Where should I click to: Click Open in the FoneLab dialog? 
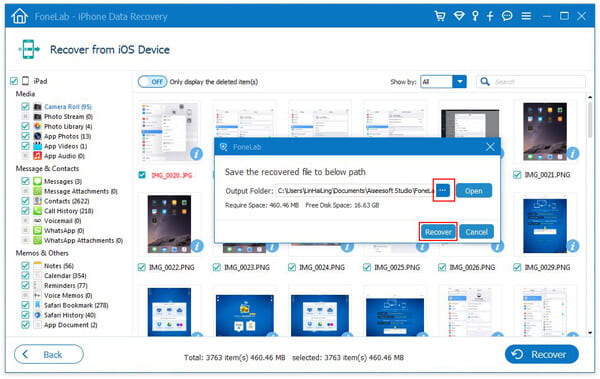pos(474,191)
